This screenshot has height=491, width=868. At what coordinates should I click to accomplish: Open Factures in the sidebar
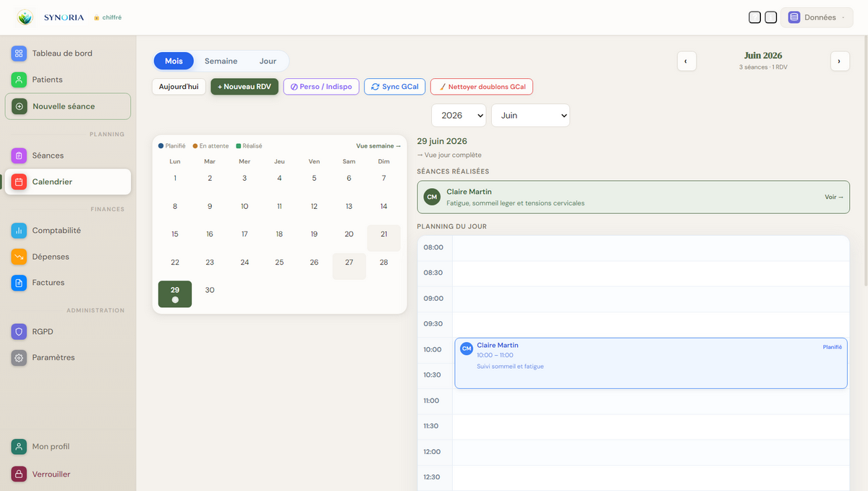(x=68, y=283)
